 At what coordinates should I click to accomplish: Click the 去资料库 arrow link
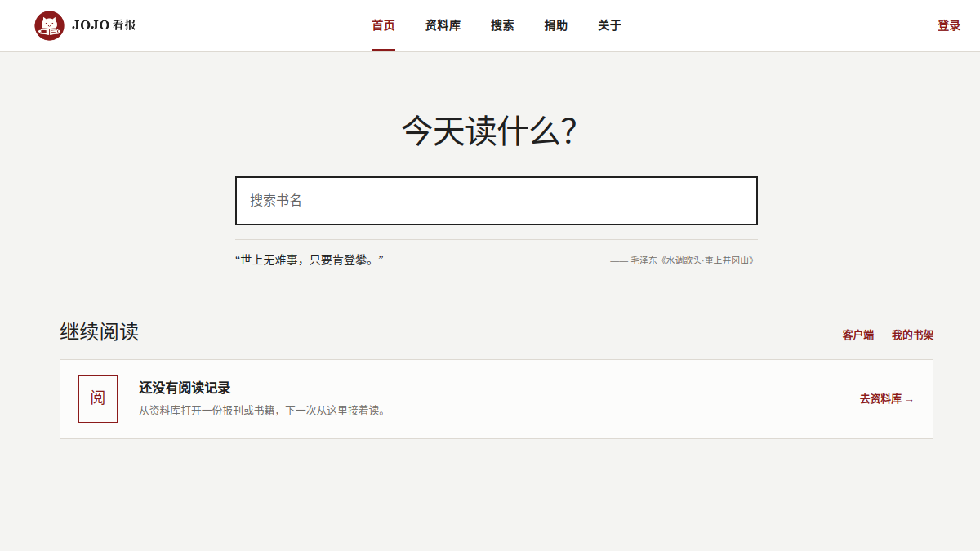point(887,399)
